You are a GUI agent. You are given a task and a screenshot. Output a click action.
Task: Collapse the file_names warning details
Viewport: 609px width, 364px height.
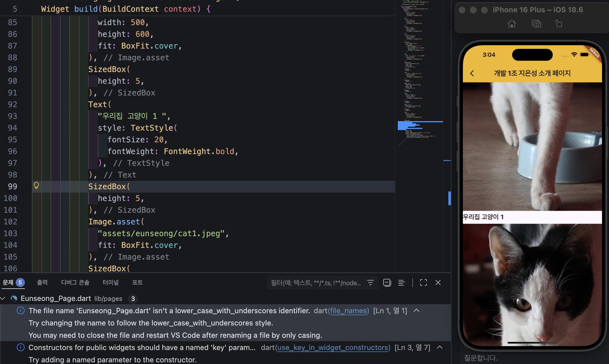pyautogui.click(x=417, y=310)
